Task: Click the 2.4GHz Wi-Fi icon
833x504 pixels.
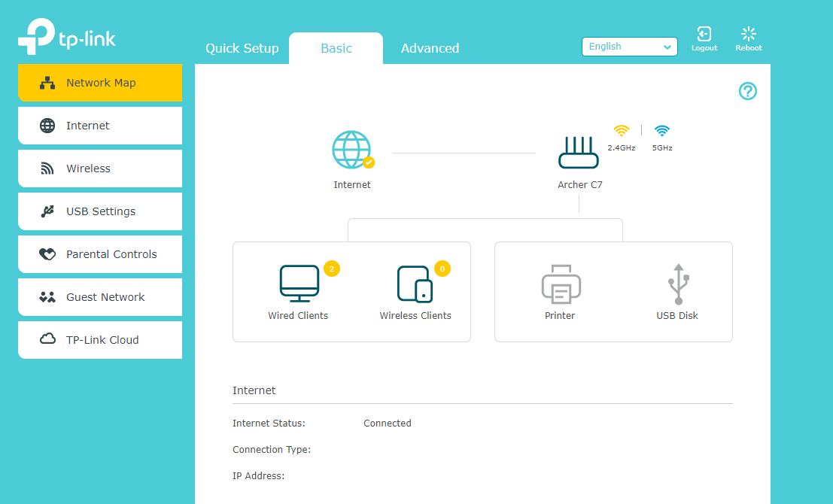Action: click(x=621, y=131)
